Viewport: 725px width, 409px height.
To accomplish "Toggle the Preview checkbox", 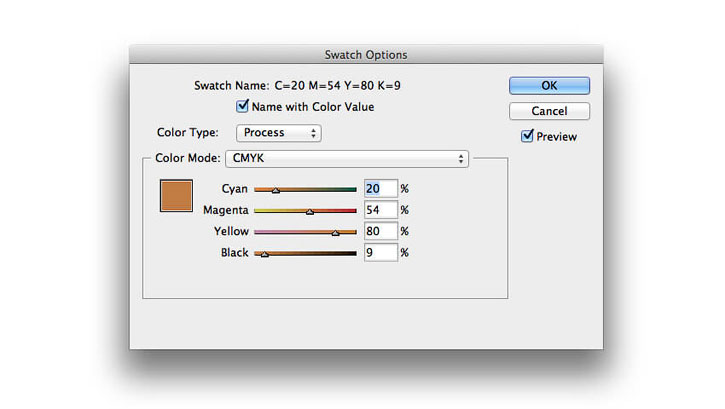I will 527,136.
